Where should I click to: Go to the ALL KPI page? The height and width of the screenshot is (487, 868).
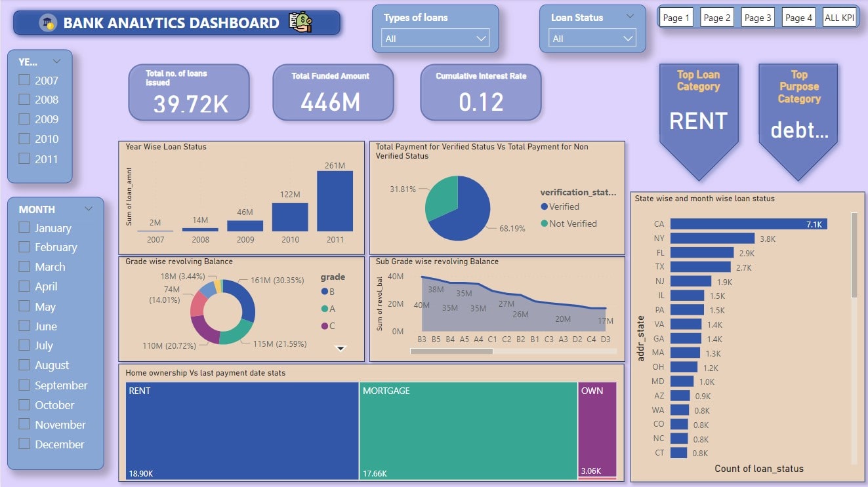(x=839, y=18)
